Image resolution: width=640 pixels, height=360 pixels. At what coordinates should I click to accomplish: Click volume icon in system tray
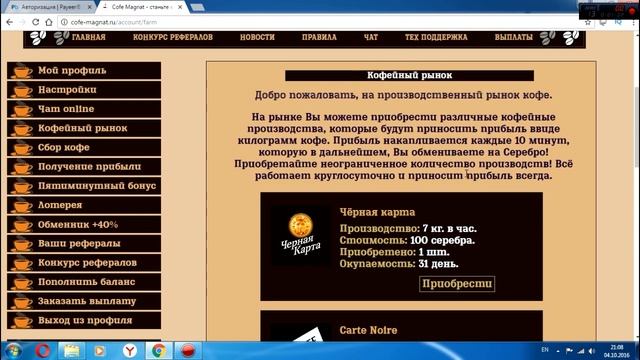click(592, 351)
